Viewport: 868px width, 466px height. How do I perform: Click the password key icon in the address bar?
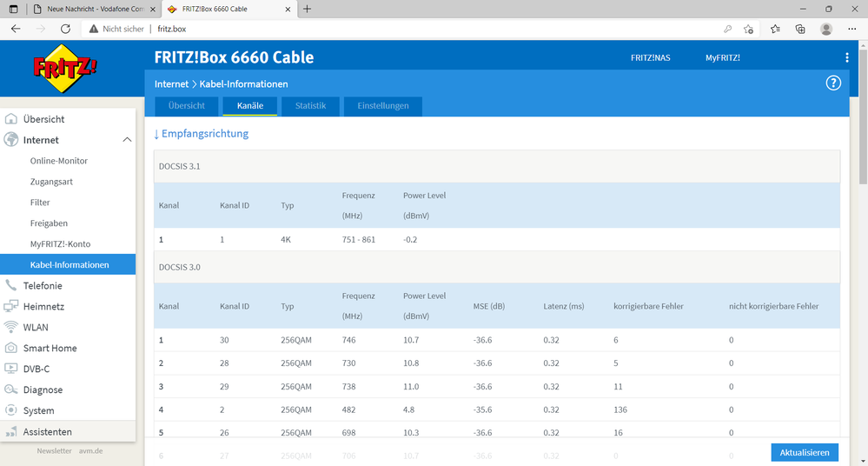(x=727, y=29)
